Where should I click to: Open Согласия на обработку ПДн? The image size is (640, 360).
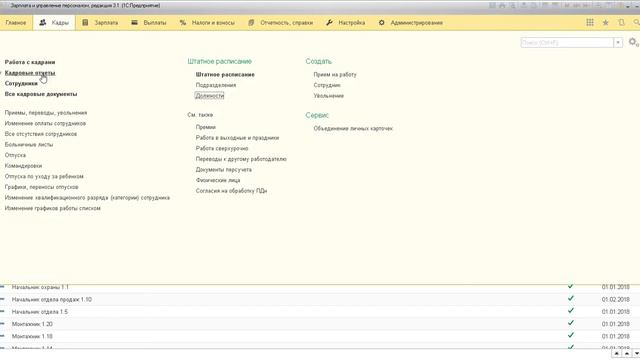click(231, 191)
